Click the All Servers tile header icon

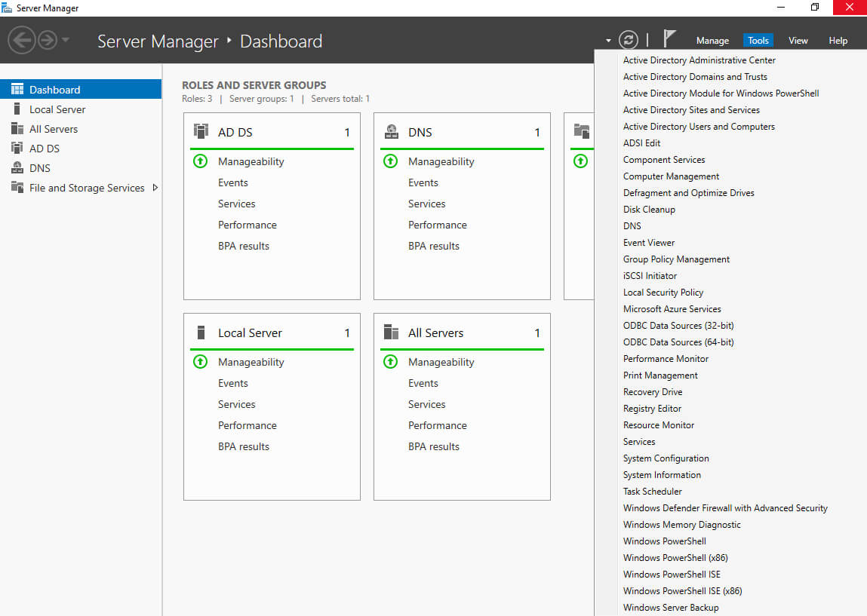(x=392, y=332)
